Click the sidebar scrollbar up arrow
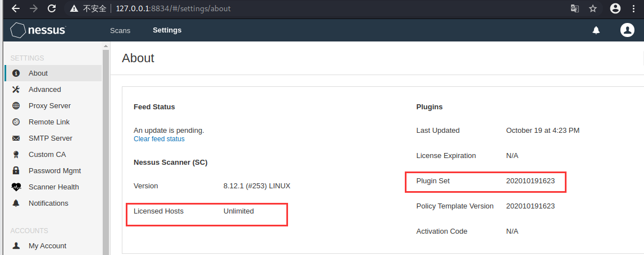 pyautogui.click(x=106, y=46)
